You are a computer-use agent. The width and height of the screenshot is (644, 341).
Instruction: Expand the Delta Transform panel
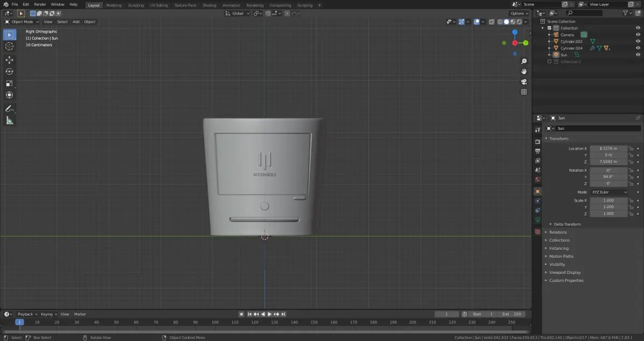pos(567,224)
